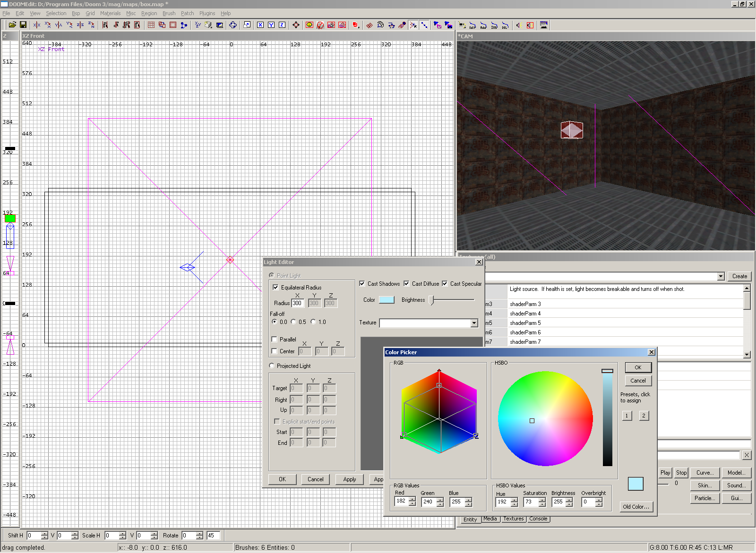
Task: Click the X axis lock toolbar button
Action: tap(260, 25)
